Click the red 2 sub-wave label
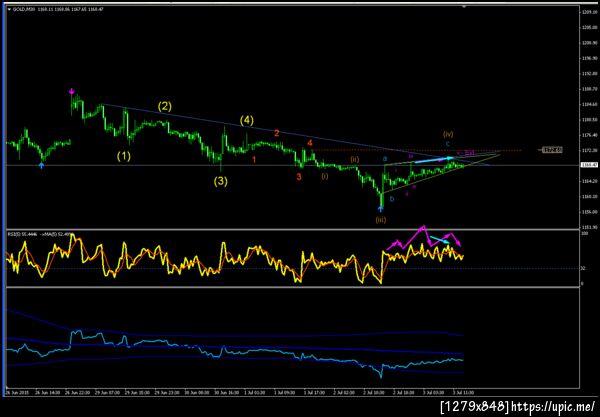 pos(277,133)
